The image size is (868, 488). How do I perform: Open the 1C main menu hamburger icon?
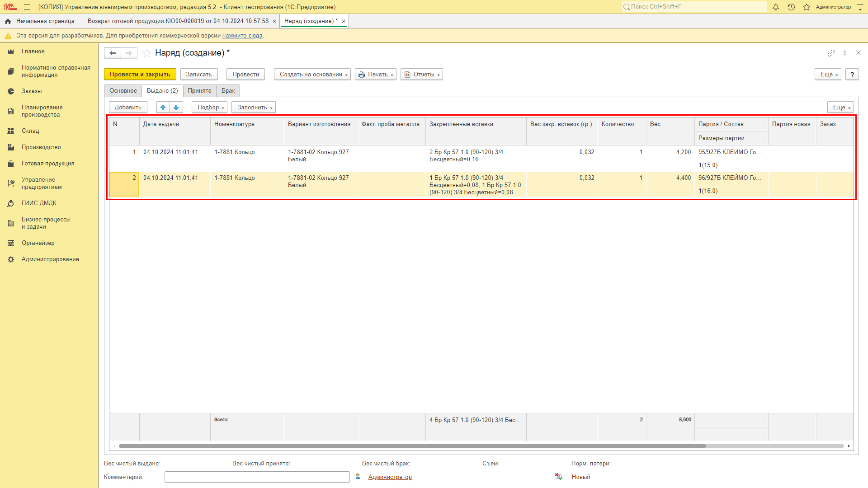click(27, 7)
